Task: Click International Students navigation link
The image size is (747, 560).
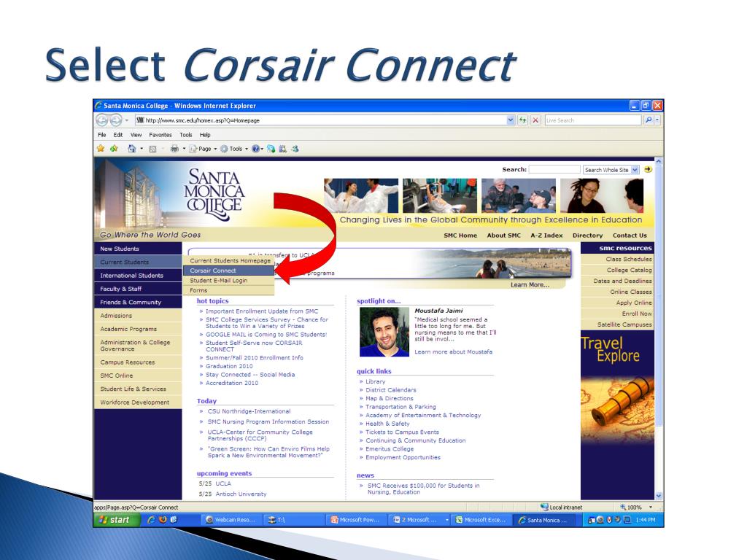Action: click(x=138, y=275)
